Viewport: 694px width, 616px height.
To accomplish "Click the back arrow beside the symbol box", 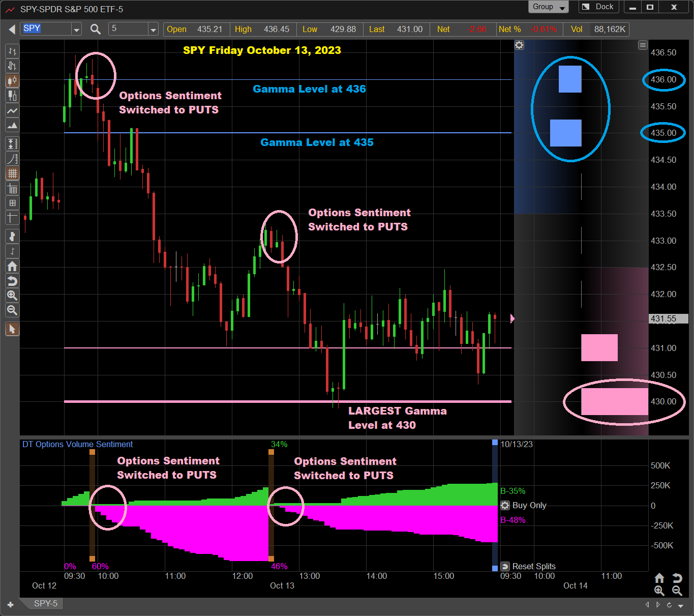I will click(x=12, y=30).
